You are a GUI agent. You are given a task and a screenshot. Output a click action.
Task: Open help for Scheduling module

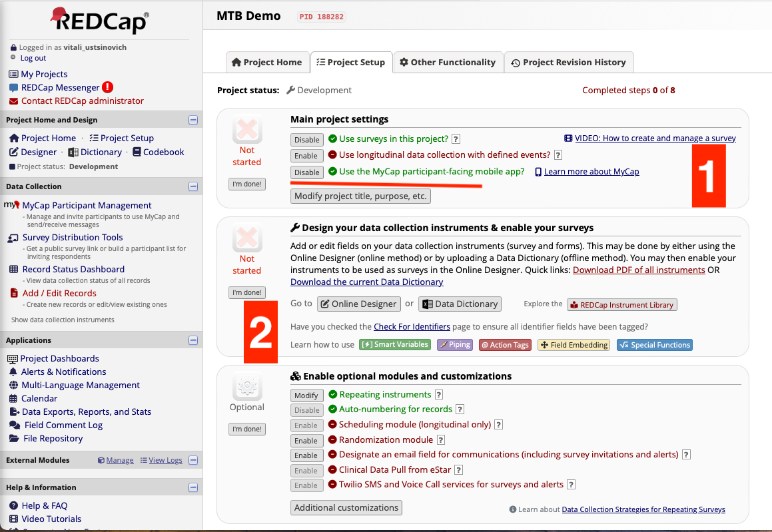498,425
